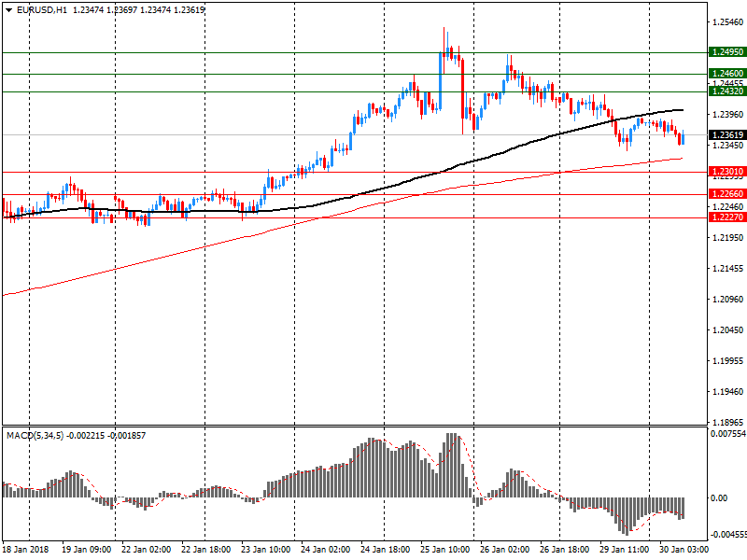Click the 24 Jan 18:00 time axis label
Viewport: 747px width, 560px height.
click(x=386, y=549)
